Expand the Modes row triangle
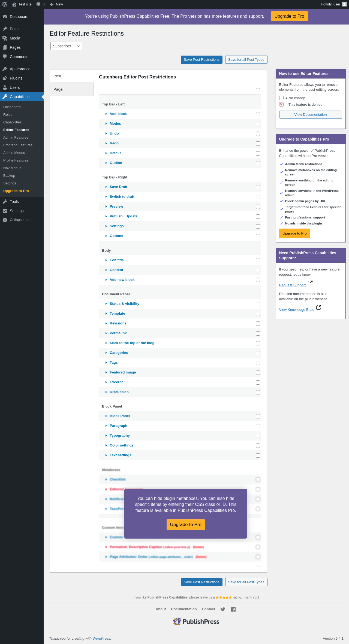This screenshot has width=349, height=644. (x=106, y=124)
